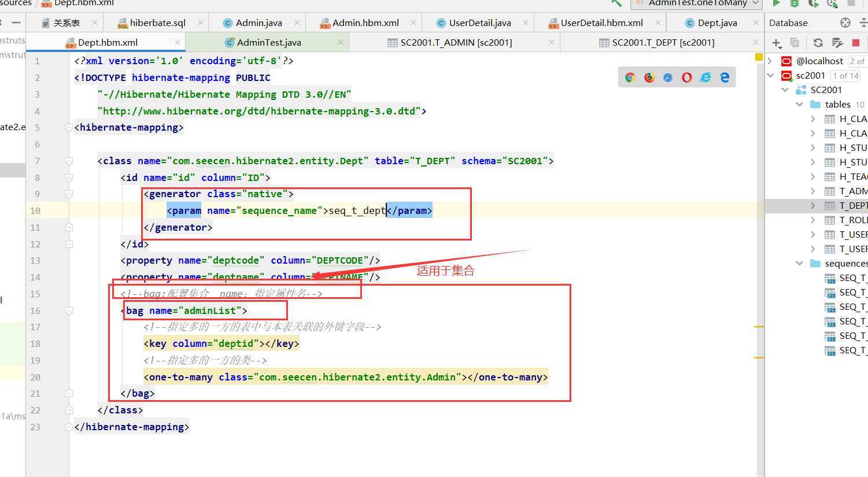The width and height of the screenshot is (868, 477).
Task: Fold the id element at line 8
Action: pos(69,178)
